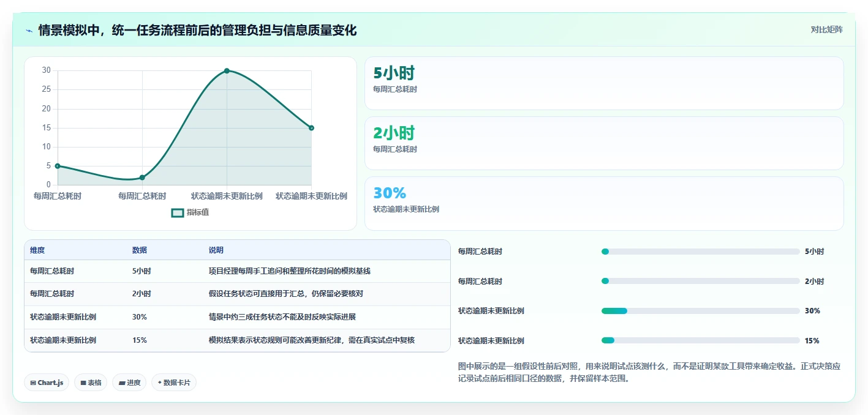Image resolution: width=868 pixels, height=415 pixels.
Task: Click the progress bar ending with 5小时
Action: point(701,252)
